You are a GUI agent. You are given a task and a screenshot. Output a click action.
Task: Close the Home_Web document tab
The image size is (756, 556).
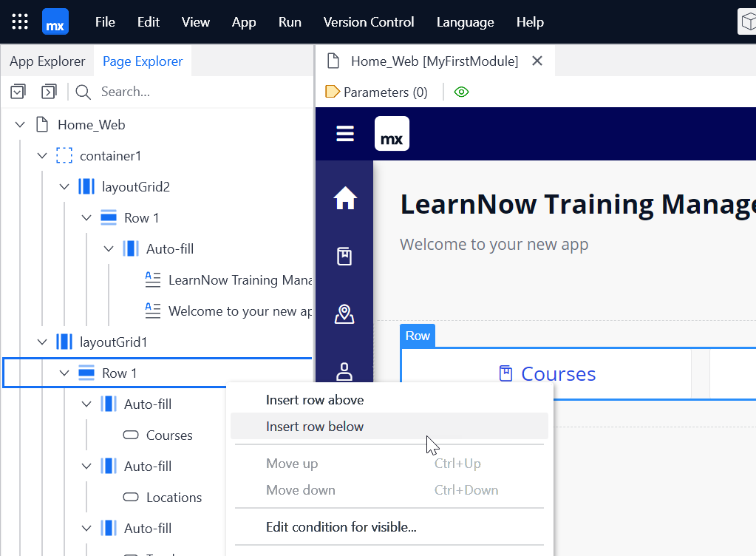[537, 61]
